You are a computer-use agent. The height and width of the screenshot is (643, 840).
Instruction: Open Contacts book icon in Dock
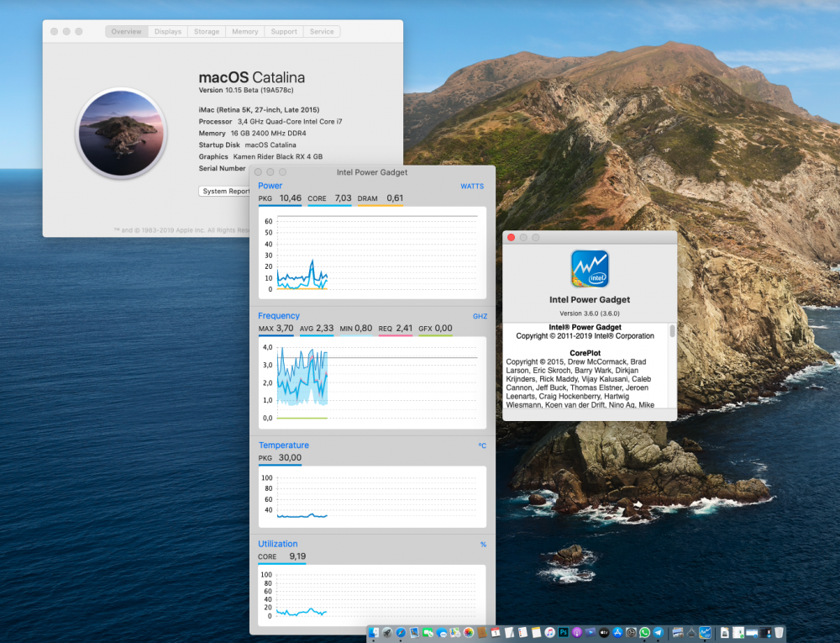(482, 632)
